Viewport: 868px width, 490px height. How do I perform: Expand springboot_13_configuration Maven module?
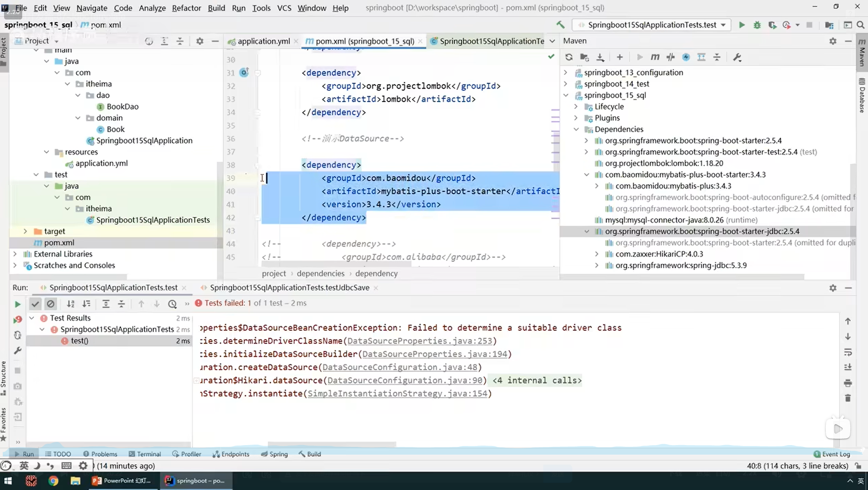point(566,72)
